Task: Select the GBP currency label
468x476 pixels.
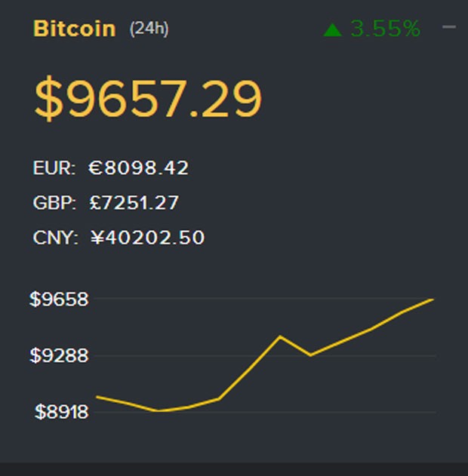Action: 54,203
